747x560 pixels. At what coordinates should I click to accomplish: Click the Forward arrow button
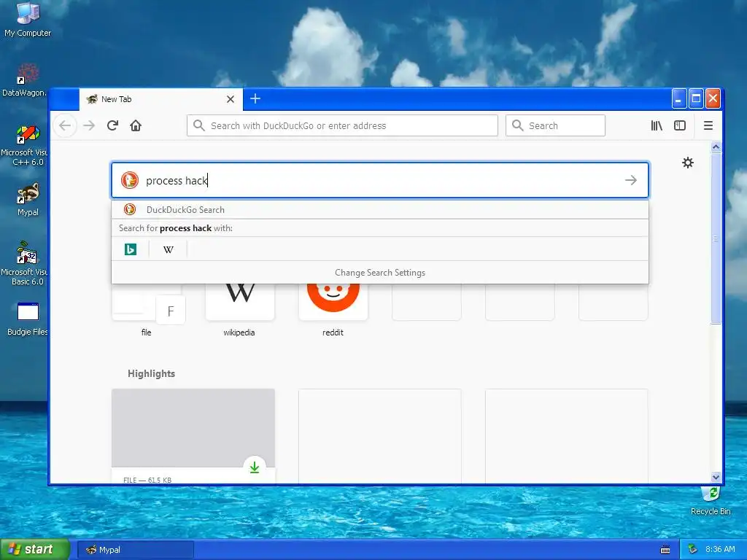tap(89, 125)
